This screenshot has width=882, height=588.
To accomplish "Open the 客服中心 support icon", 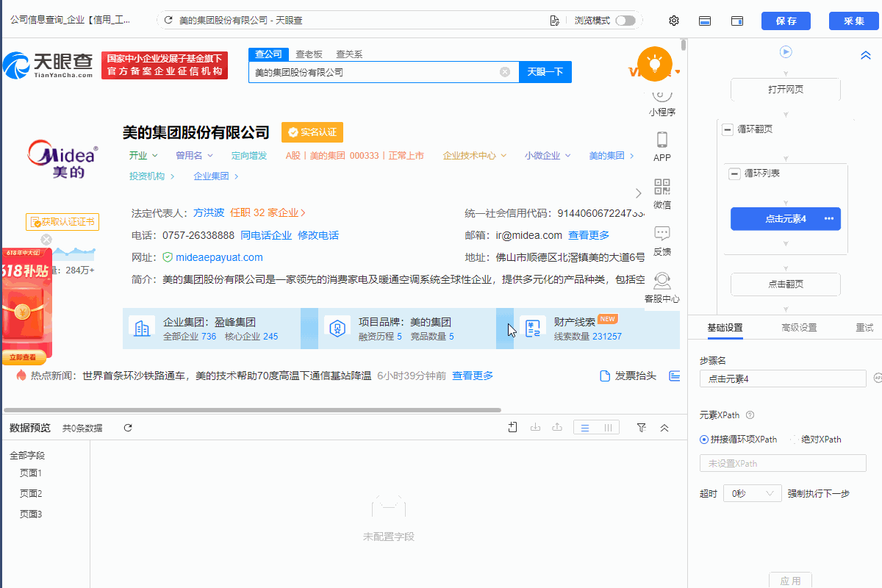I will pyautogui.click(x=662, y=281).
